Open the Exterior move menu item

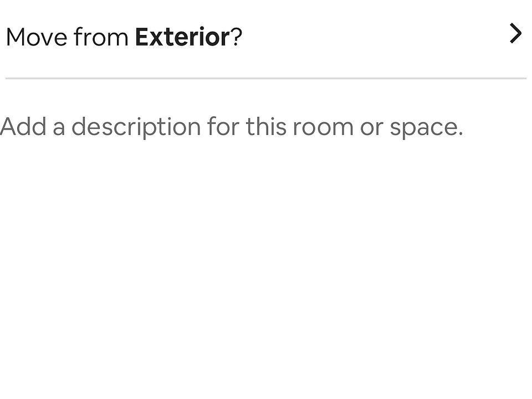click(266, 37)
